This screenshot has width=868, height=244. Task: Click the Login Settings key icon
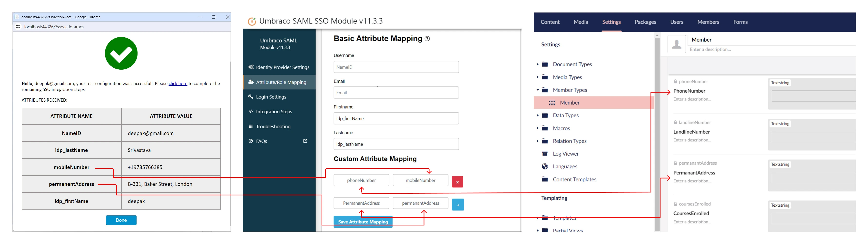coord(250,96)
